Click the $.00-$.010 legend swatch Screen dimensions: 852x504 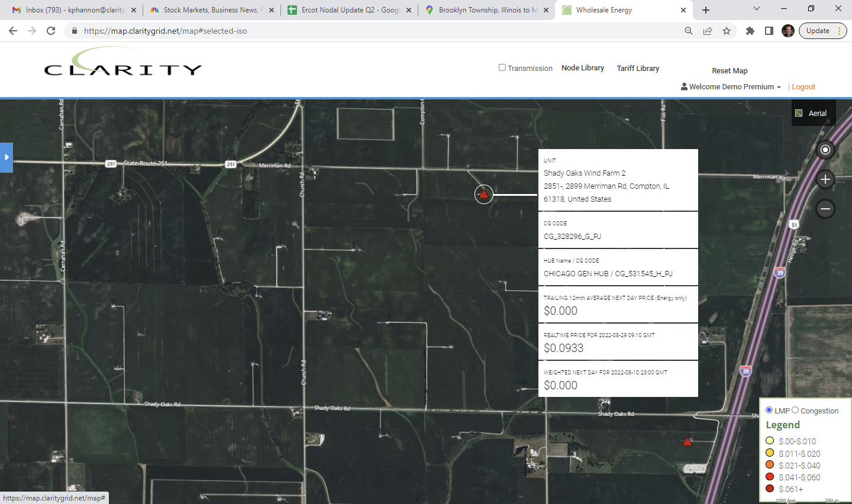[x=770, y=441]
